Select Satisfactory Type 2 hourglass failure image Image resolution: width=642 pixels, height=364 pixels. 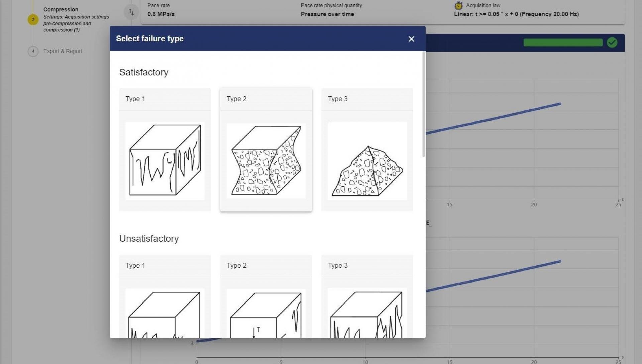tap(266, 161)
